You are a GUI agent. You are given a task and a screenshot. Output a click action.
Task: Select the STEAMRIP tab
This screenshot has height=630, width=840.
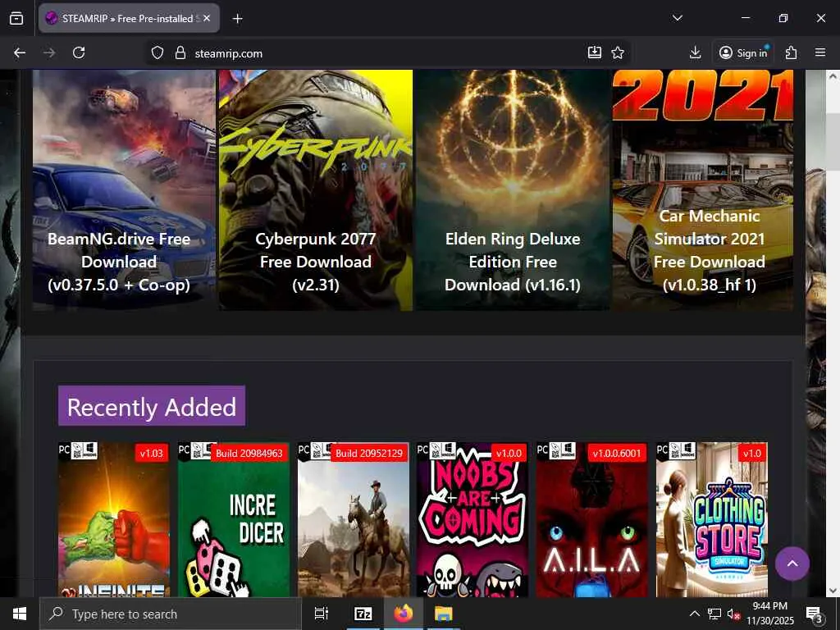pos(129,18)
